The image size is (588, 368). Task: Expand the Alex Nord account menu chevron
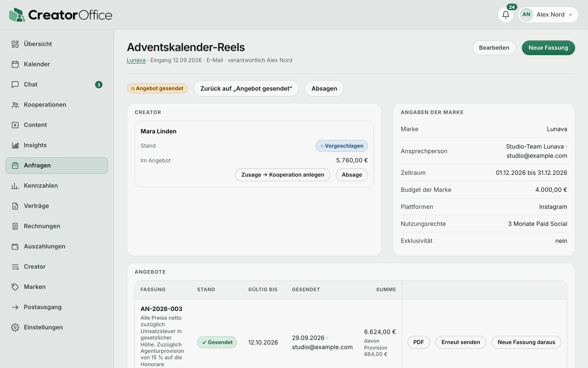coord(571,15)
